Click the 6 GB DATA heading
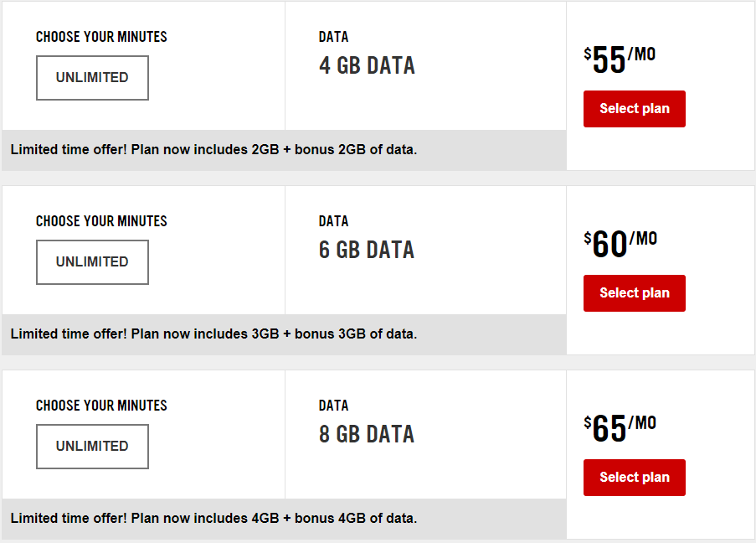Screen dimensions: 756x543 pos(367,250)
